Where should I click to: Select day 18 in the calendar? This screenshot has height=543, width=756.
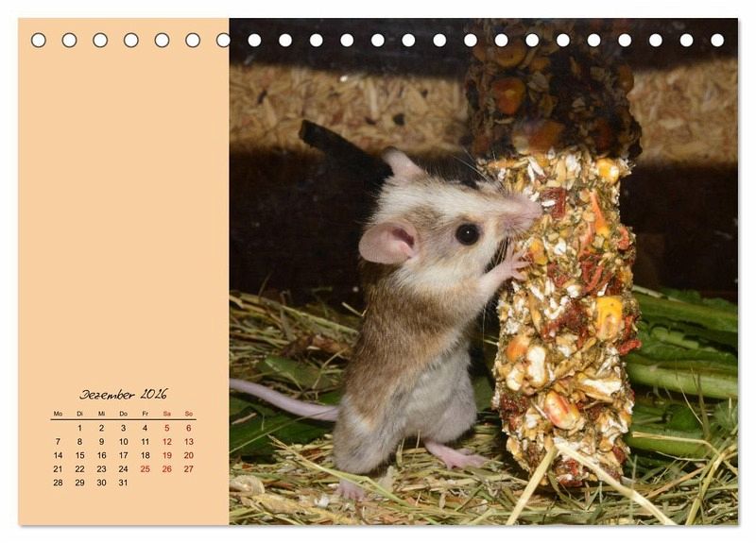[x=146, y=455]
